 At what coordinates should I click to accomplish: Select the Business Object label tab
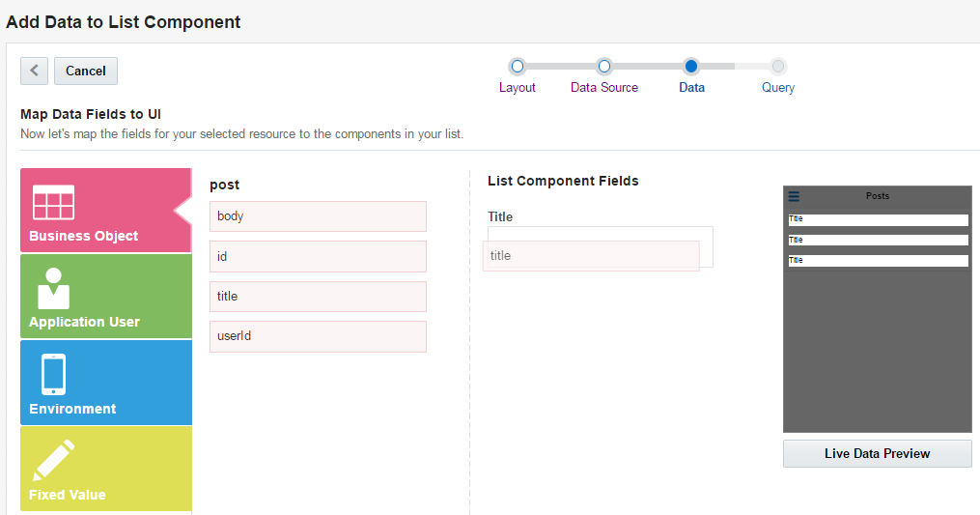[83, 236]
